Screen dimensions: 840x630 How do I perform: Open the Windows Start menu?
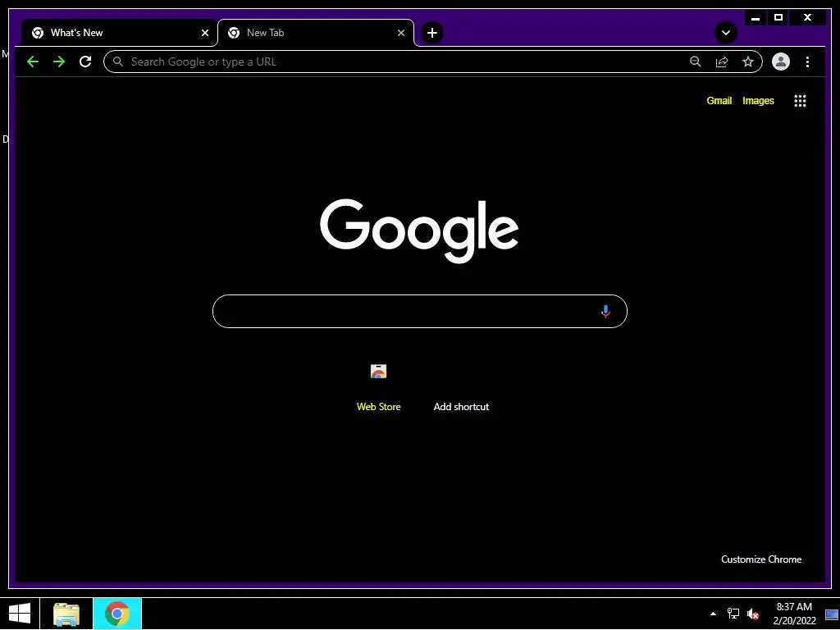(20, 614)
